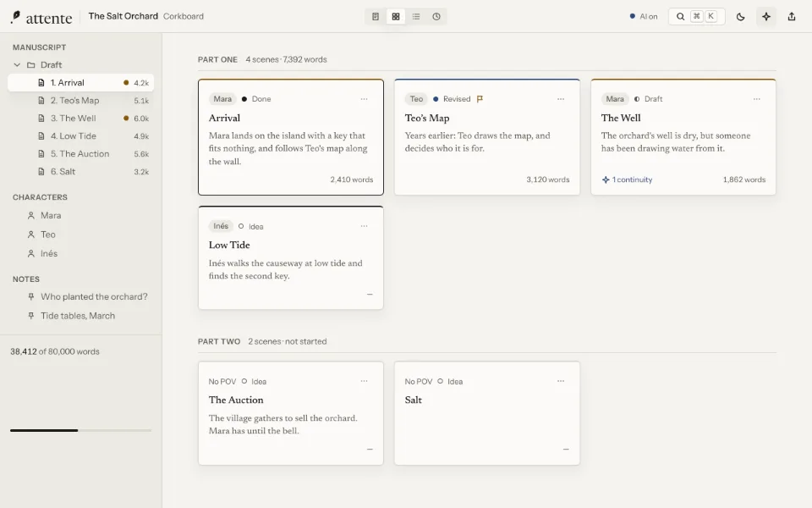Open scene 6. Salt in sidebar

point(81,172)
